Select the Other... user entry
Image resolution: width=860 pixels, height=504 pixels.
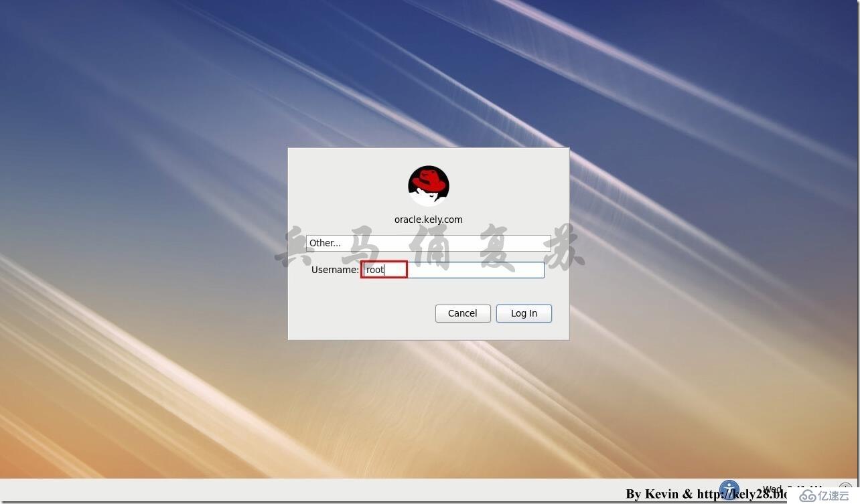(429, 243)
